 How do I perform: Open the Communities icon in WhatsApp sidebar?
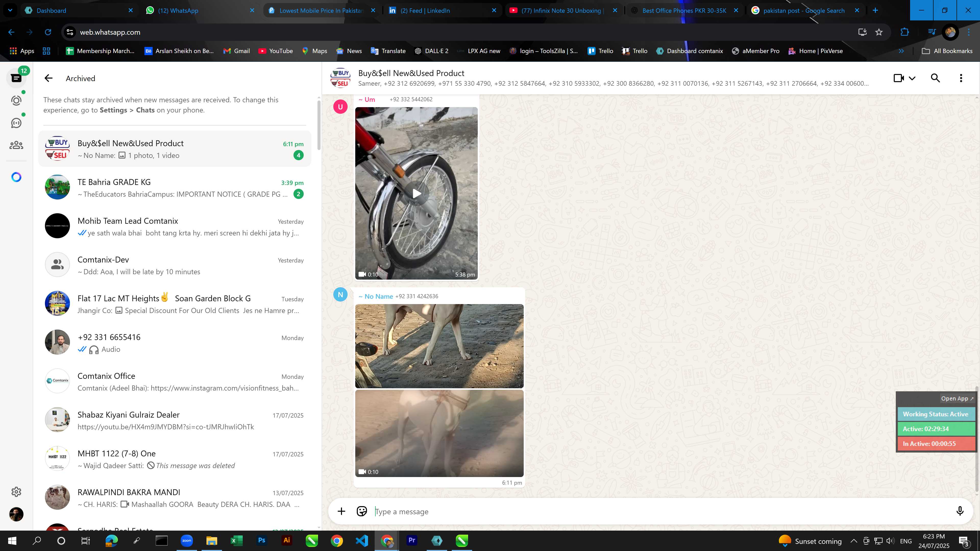pos(16,145)
